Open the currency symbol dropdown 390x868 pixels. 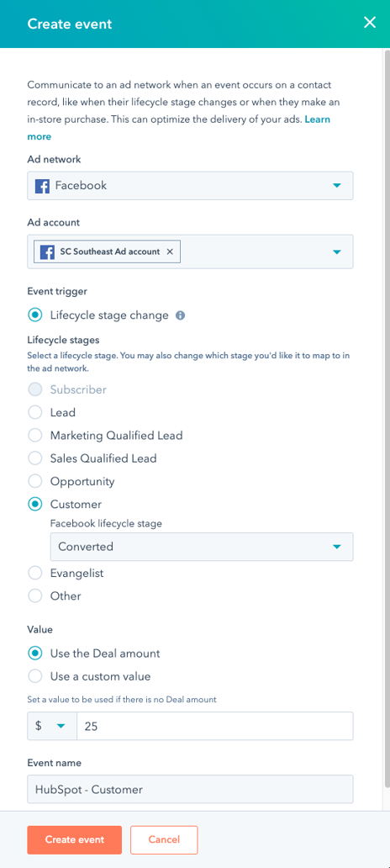(51, 726)
